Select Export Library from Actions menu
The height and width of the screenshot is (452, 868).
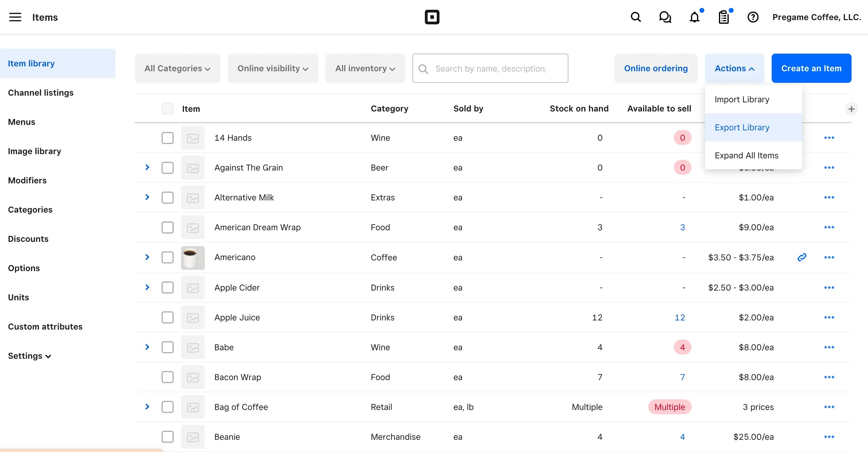pos(753,127)
